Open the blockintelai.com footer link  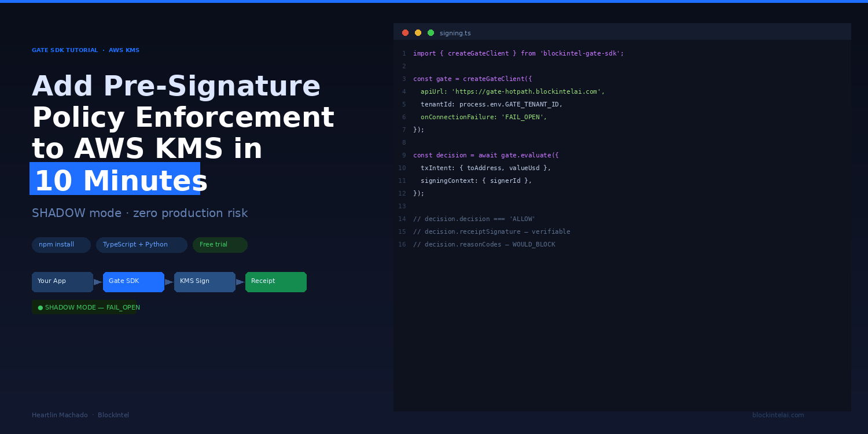[x=778, y=415]
